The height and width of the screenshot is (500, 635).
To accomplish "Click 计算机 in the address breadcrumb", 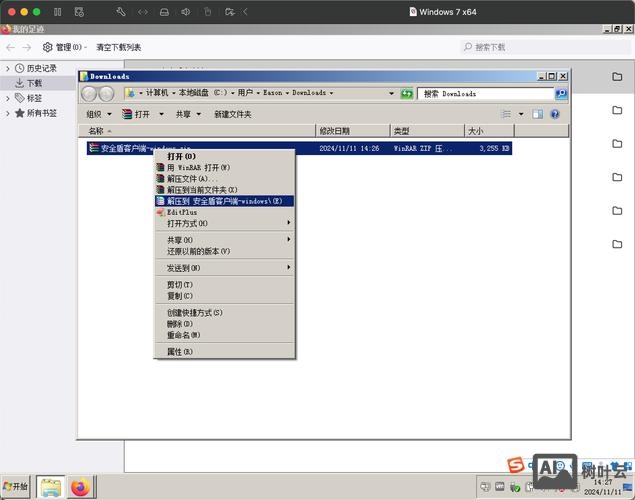I will pos(157,93).
